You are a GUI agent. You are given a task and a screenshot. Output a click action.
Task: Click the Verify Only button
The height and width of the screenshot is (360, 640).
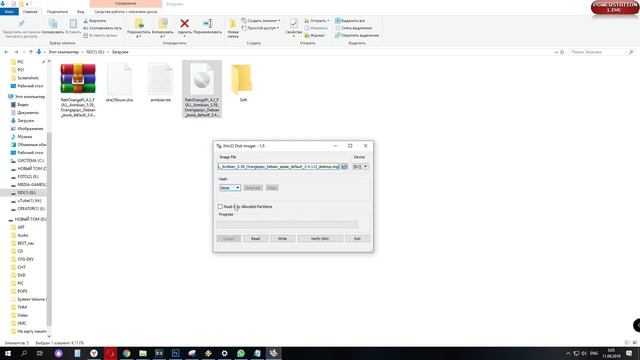320,238
